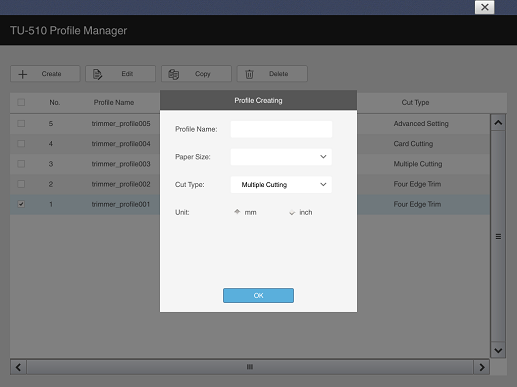
Task: Toggle the select-all header checkbox
Action: pyautogui.click(x=21, y=102)
